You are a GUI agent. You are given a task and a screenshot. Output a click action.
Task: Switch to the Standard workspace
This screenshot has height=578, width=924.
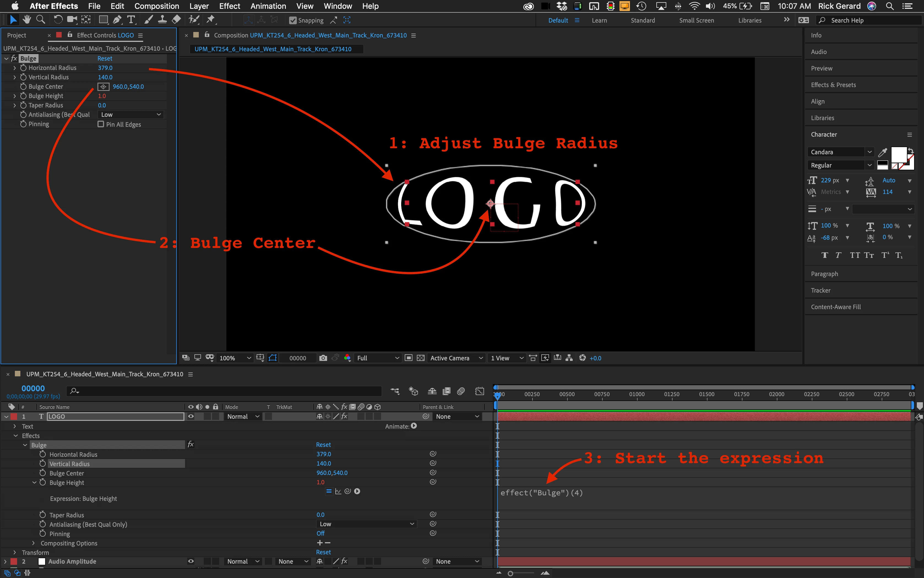point(643,20)
